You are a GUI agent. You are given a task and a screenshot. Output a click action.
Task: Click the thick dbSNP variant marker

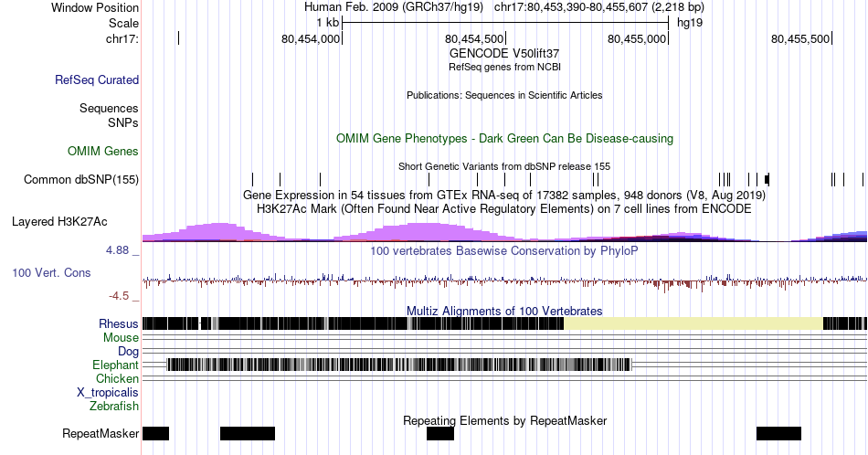point(767,179)
